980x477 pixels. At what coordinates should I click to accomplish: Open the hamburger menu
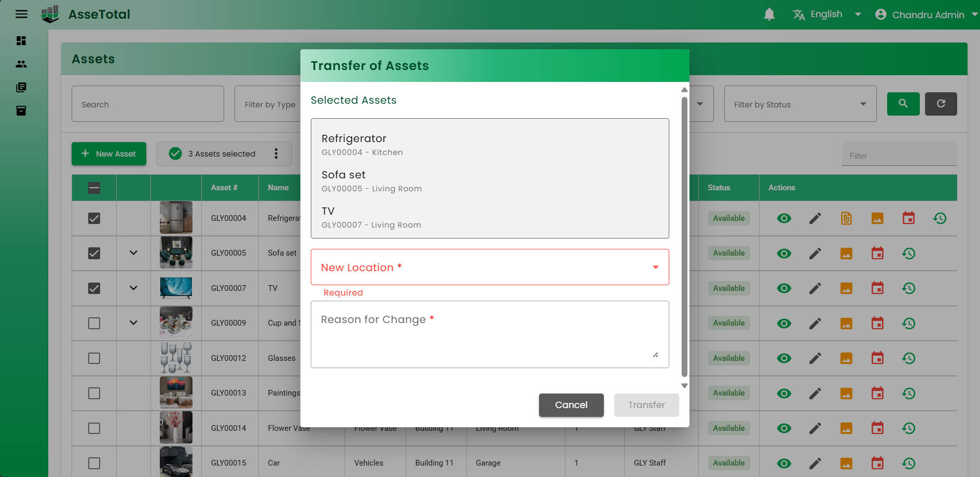pos(21,14)
